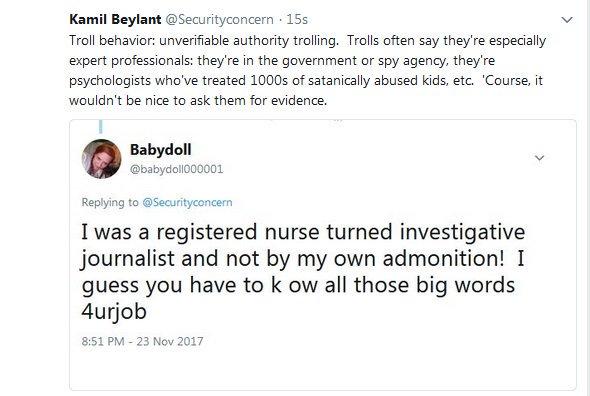
Task: Visit the @Securityconcern handle beside Kamil Beylant
Action: coord(219,19)
